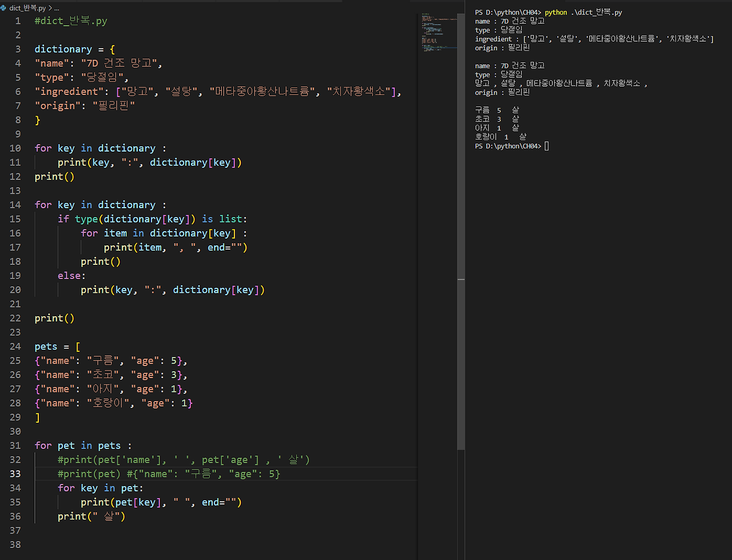Click print(key, ":", dictionary[key]) on line 11
Image resolution: width=732 pixels, height=560 pixels.
[150, 162]
